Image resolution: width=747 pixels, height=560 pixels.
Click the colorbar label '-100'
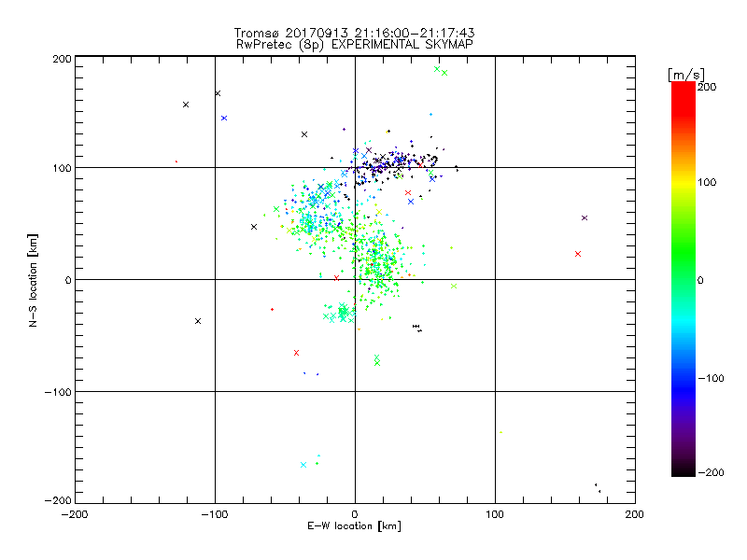(x=711, y=378)
